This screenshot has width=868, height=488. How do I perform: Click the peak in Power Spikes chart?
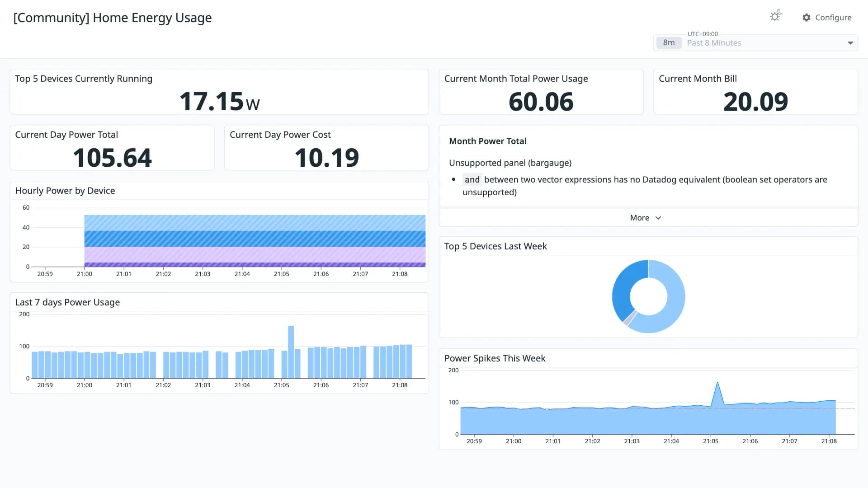[x=717, y=383]
